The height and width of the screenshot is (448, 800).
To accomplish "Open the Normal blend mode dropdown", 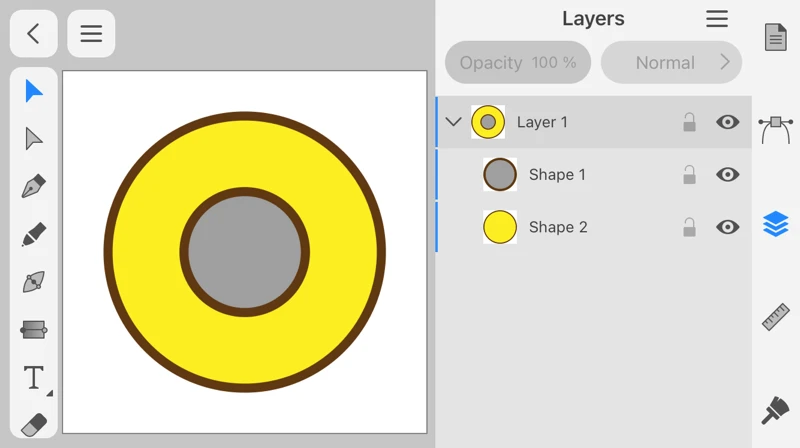I will point(671,62).
